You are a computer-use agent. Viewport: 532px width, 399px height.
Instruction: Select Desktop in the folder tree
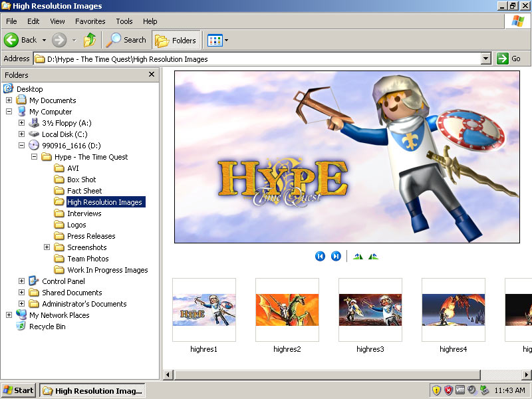pyautogui.click(x=30, y=89)
